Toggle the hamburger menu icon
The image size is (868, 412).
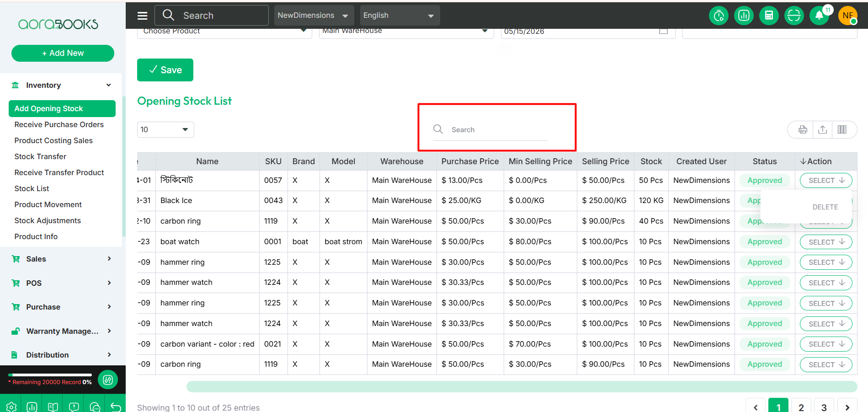[143, 16]
